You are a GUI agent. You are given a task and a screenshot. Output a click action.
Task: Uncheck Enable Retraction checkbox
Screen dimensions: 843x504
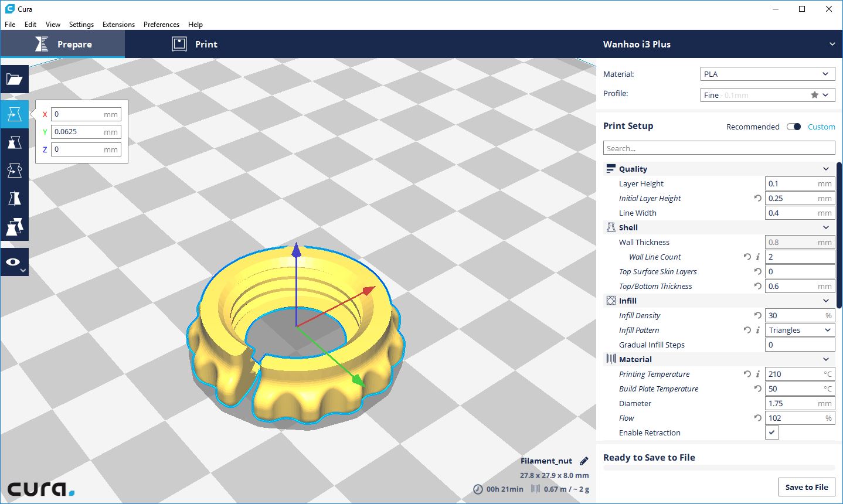coord(772,433)
